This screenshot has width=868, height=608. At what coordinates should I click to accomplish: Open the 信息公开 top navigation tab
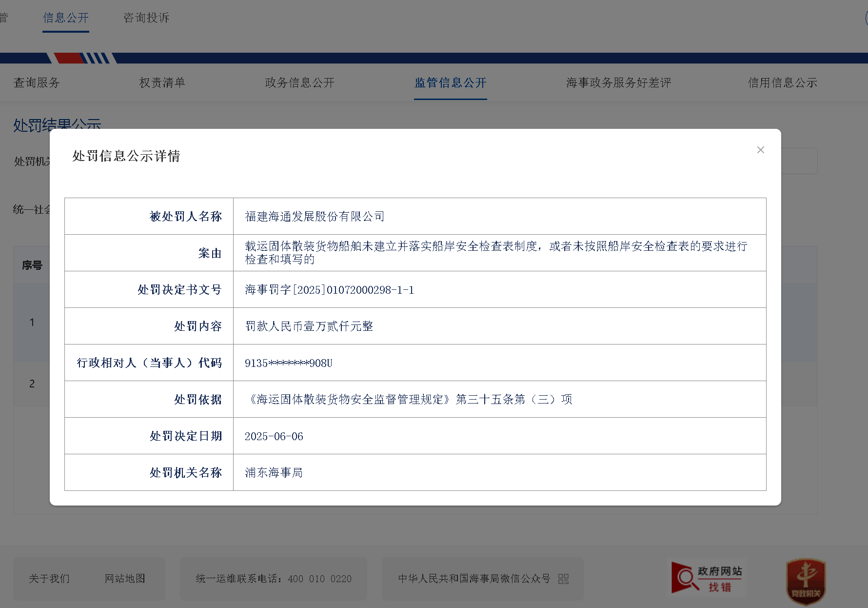tap(66, 18)
